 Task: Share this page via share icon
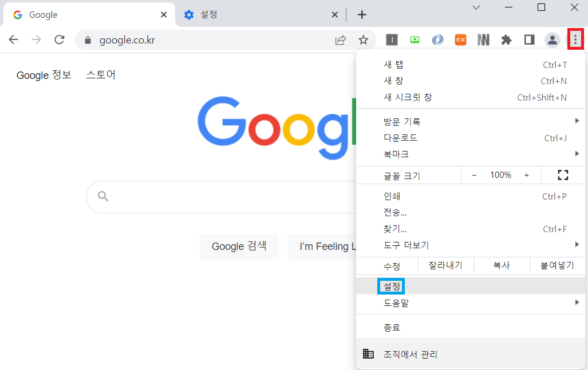point(340,39)
